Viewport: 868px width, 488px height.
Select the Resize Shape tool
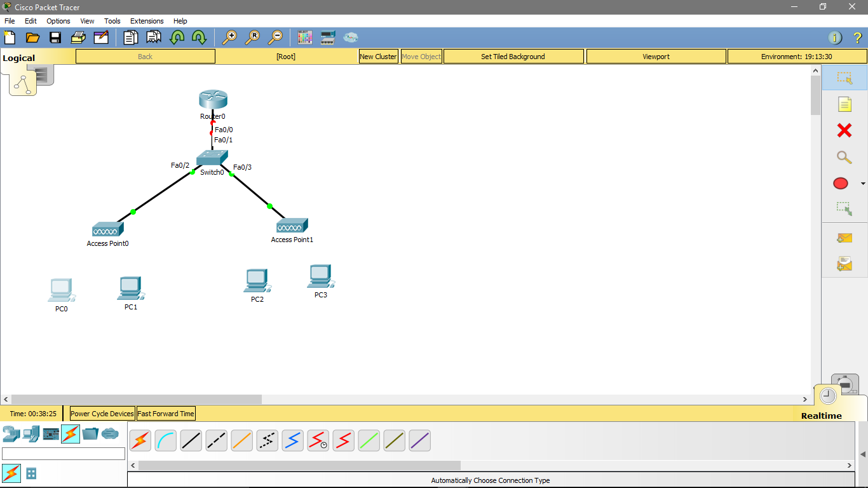point(845,208)
